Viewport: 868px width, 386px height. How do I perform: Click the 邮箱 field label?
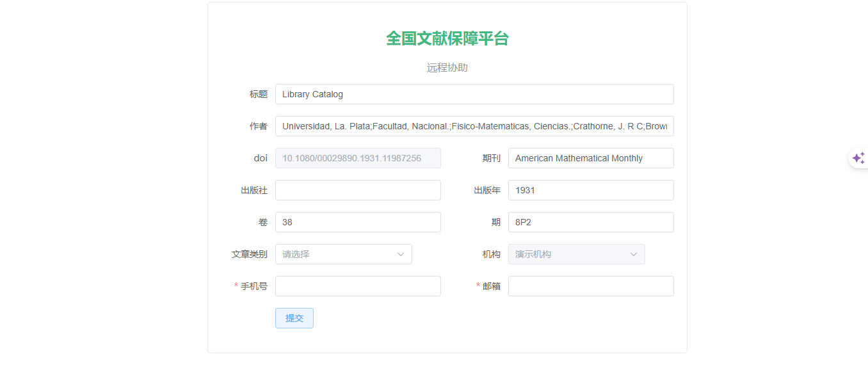pyautogui.click(x=491, y=286)
